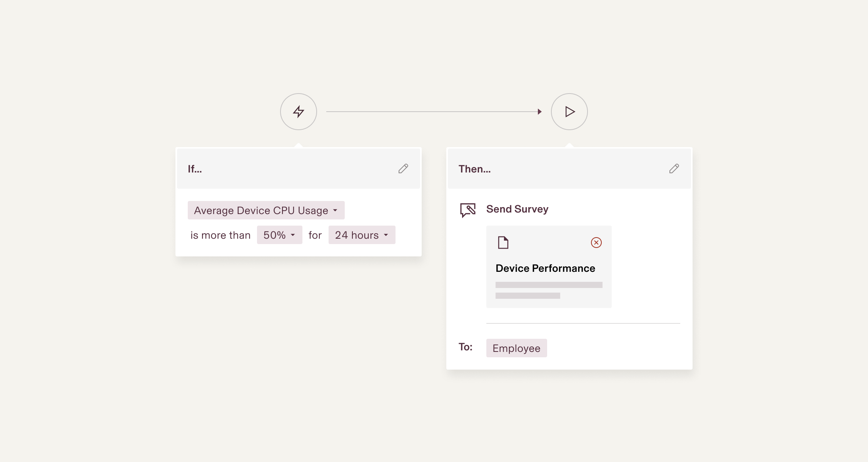The width and height of the screenshot is (868, 462).
Task: Edit the Then action with pencil icon
Action: pos(674,169)
